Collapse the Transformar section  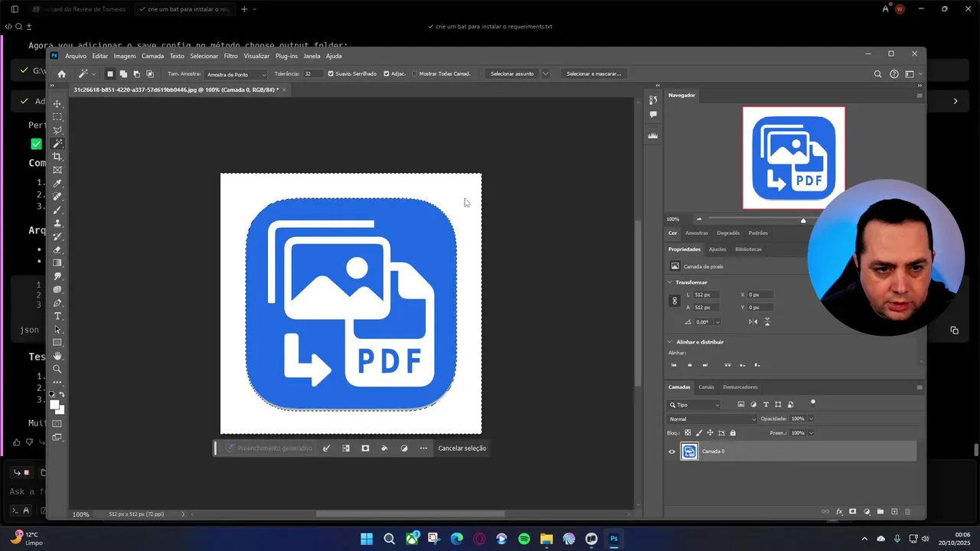(671, 282)
